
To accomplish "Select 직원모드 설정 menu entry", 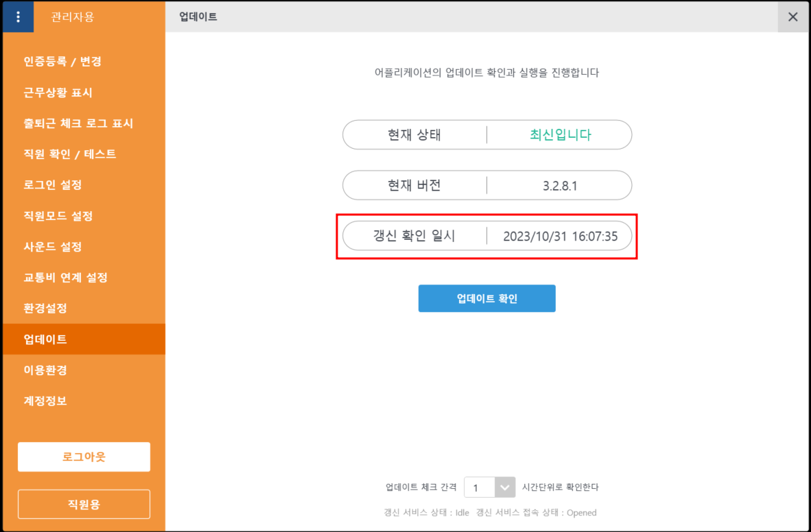I will pyautogui.click(x=58, y=216).
